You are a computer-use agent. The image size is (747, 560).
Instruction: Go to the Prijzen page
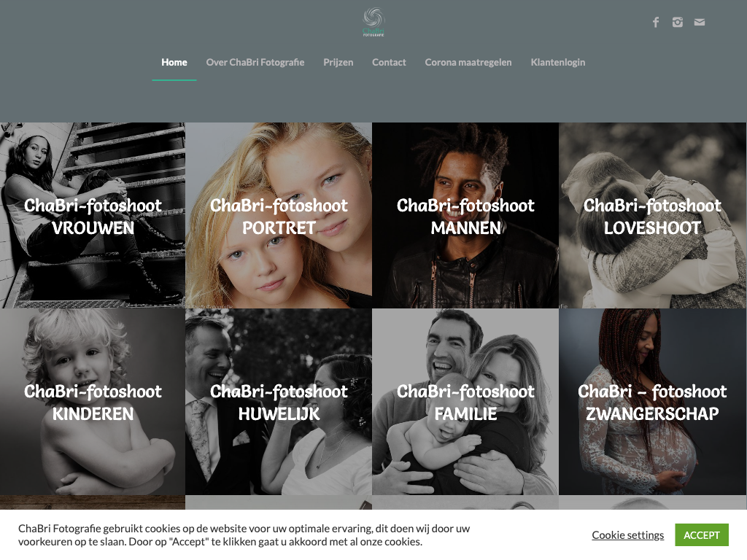pyautogui.click(x=338, y=63)
